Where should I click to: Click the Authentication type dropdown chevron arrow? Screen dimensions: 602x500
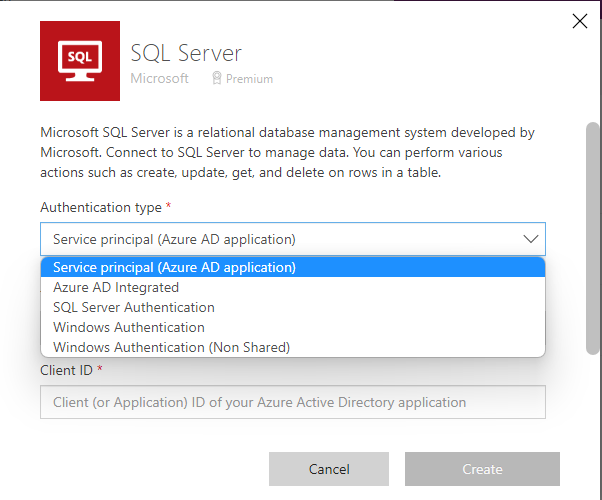[530, 239]
